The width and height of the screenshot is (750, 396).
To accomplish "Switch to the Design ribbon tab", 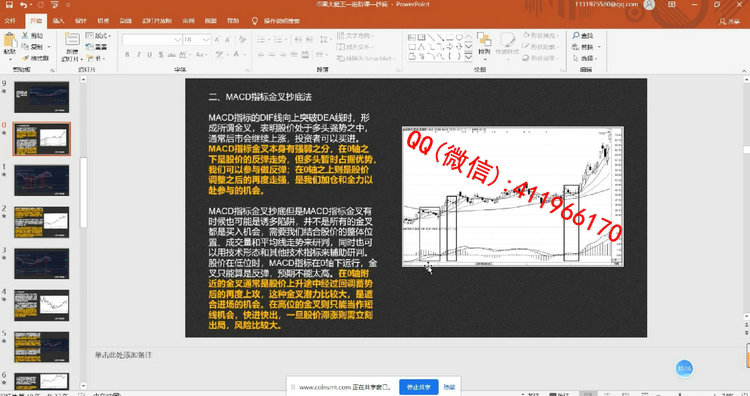I will (x=81, y=21).
